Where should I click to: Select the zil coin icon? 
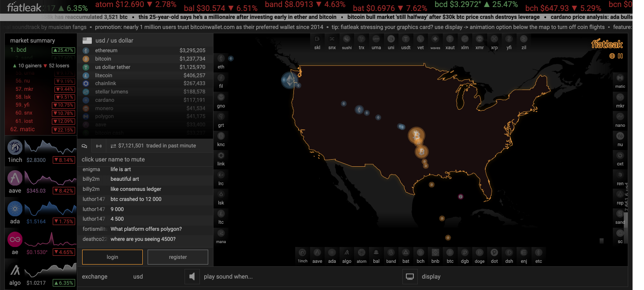click(x=524, y=39)
